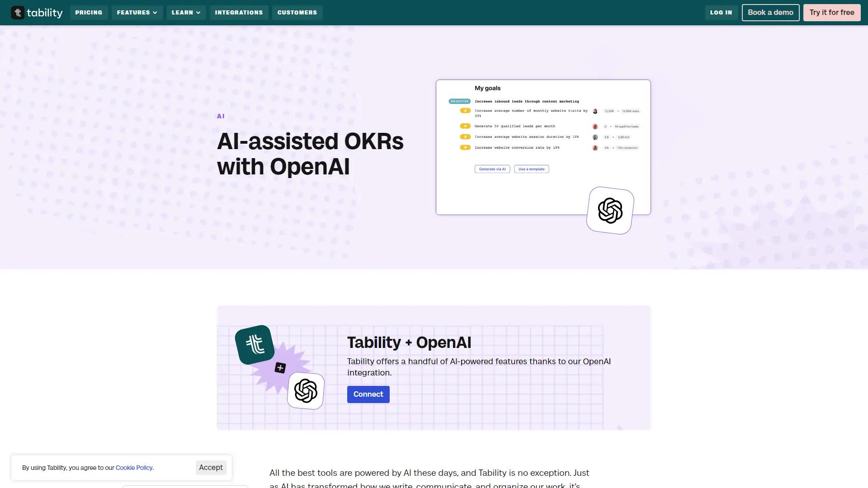Click the Log In button
Screen dimensions: 868x488
(721, 13)
